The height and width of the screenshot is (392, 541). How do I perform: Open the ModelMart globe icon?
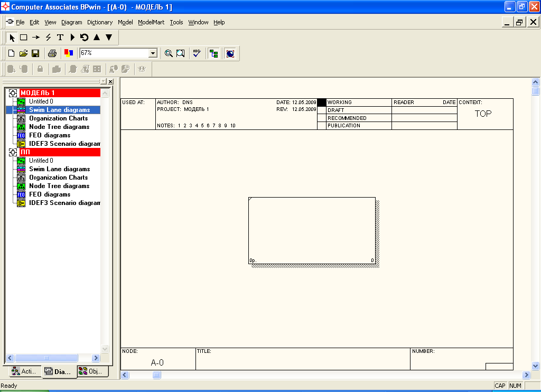point(230,53)
